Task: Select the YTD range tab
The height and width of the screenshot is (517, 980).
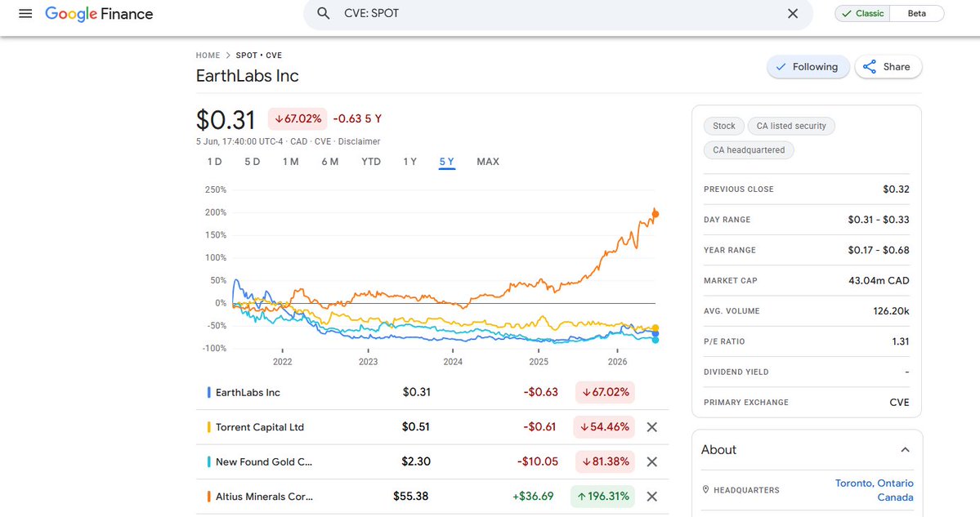Action: click(371, 162)
